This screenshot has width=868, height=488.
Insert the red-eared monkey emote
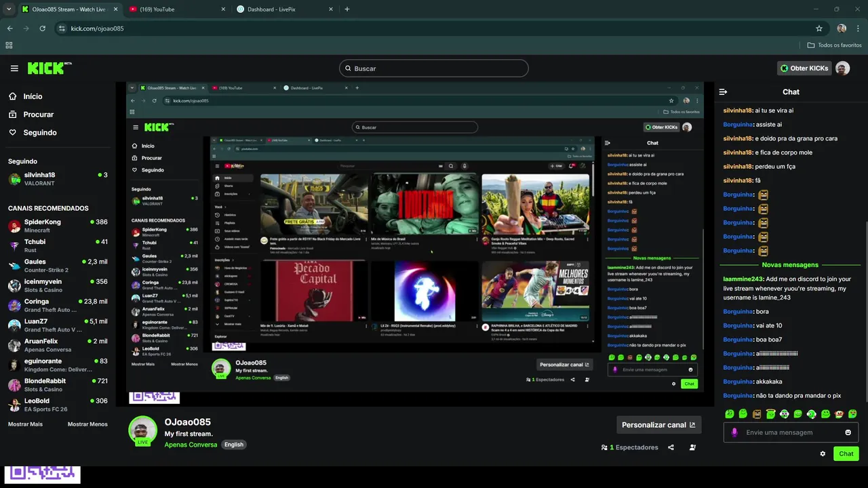point(839,413)
